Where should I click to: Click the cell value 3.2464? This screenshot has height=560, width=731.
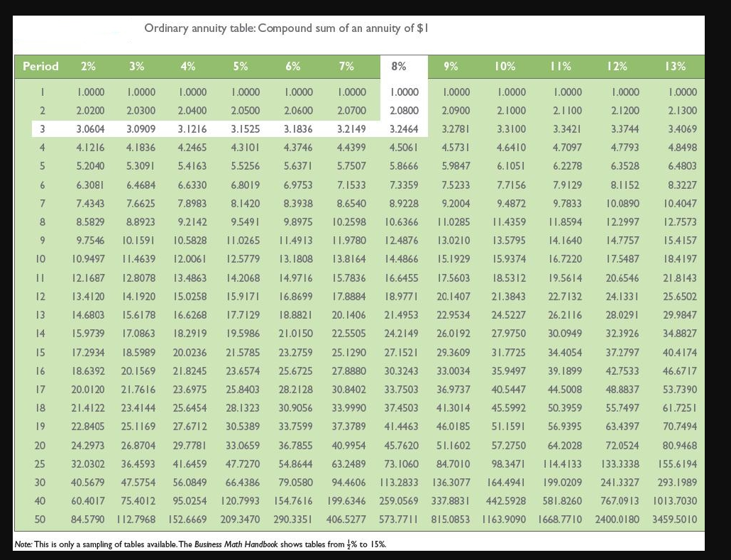[403, 130]
